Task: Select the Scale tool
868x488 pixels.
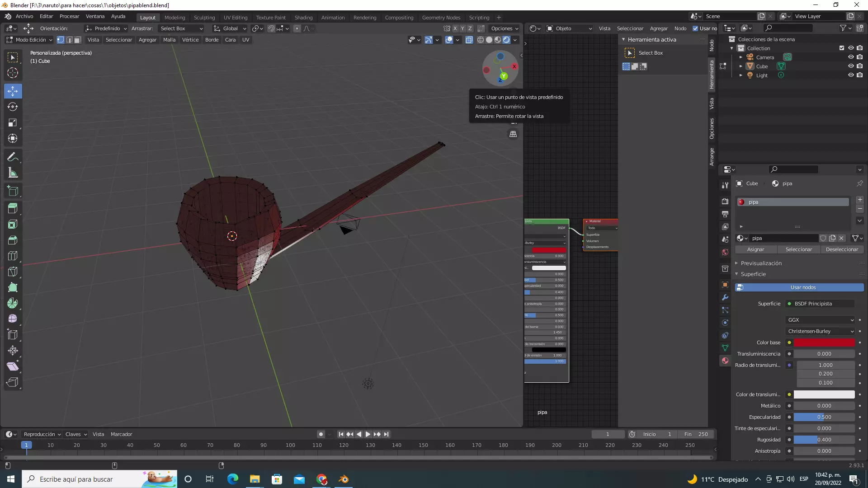Action: (13, 123)
